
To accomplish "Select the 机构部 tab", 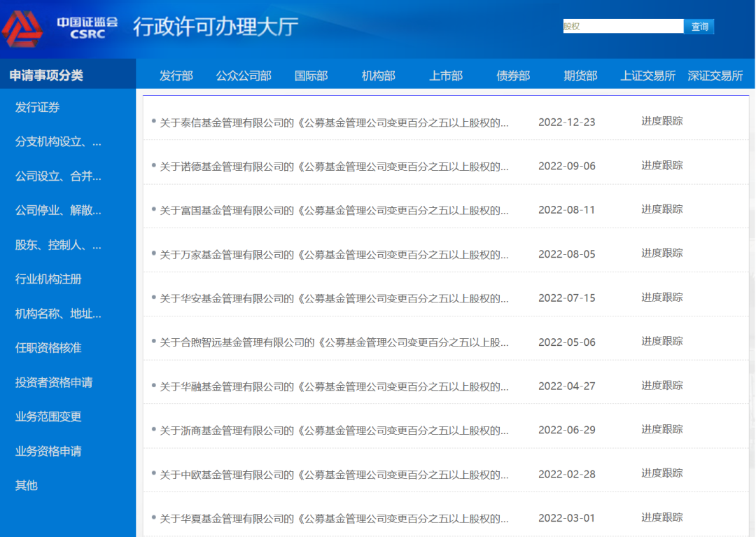I will [x=379, y=76].
